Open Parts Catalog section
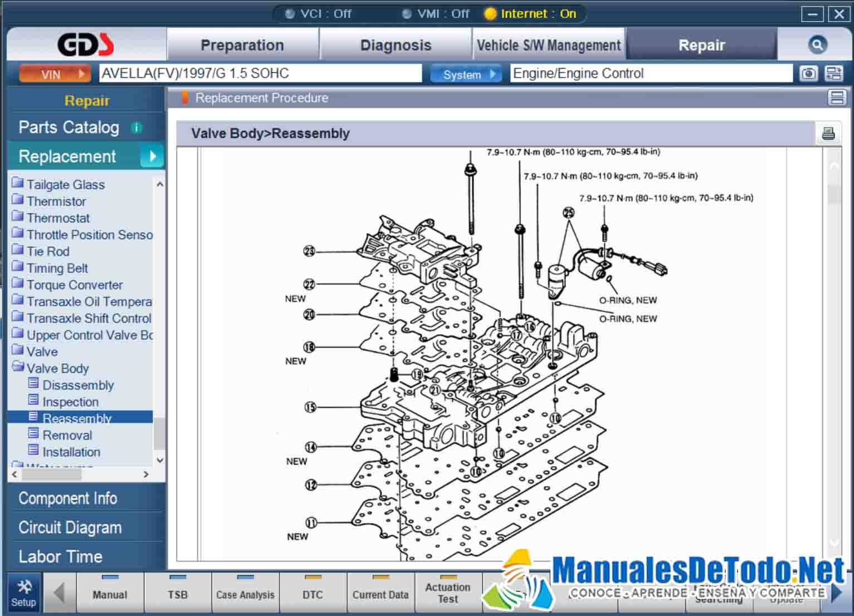Screen dimensions: 854x616 click(x=69, y=128)
